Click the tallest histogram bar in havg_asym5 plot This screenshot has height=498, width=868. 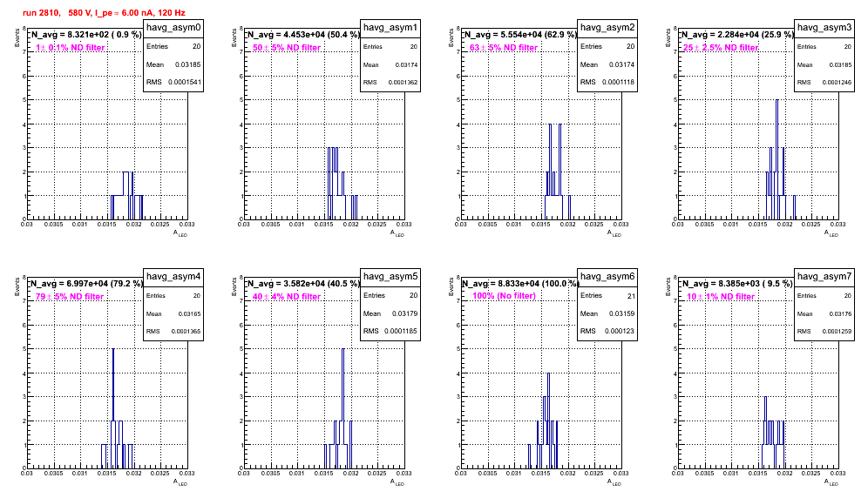pos(343,408)
